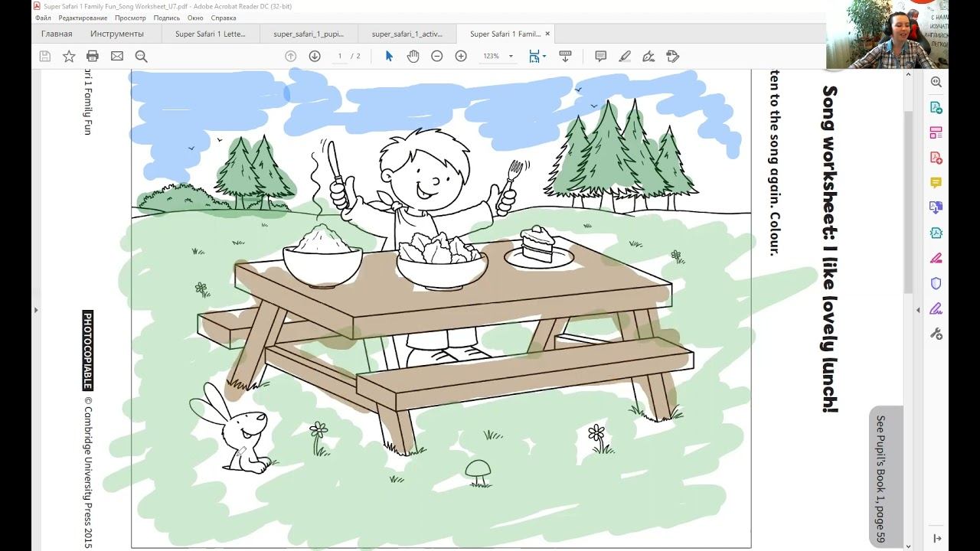The image size is (980, 551).
Task: Activate the Selection arrow tool
Action: click(x=389, y=56)
